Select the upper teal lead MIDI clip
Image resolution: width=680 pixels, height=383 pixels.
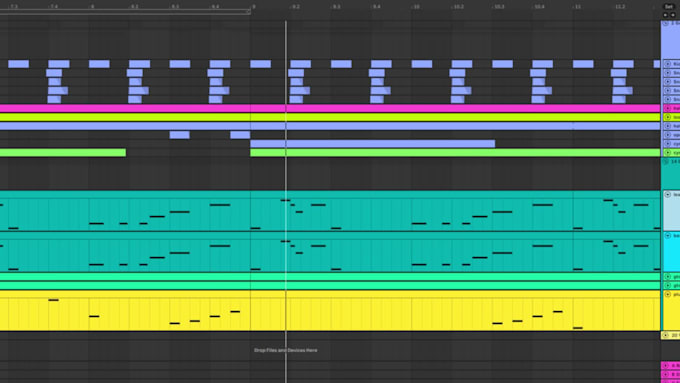pos(330,211)
